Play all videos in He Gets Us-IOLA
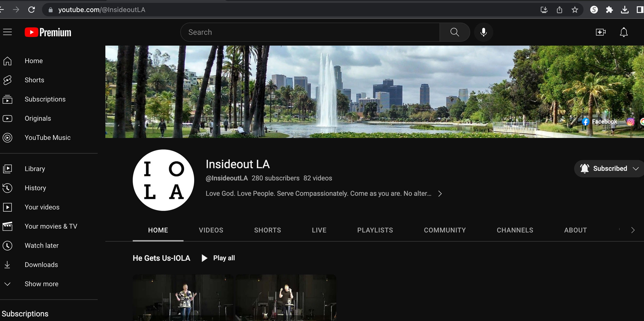Viewport: 644px width, 321px height. click(218, 258)
